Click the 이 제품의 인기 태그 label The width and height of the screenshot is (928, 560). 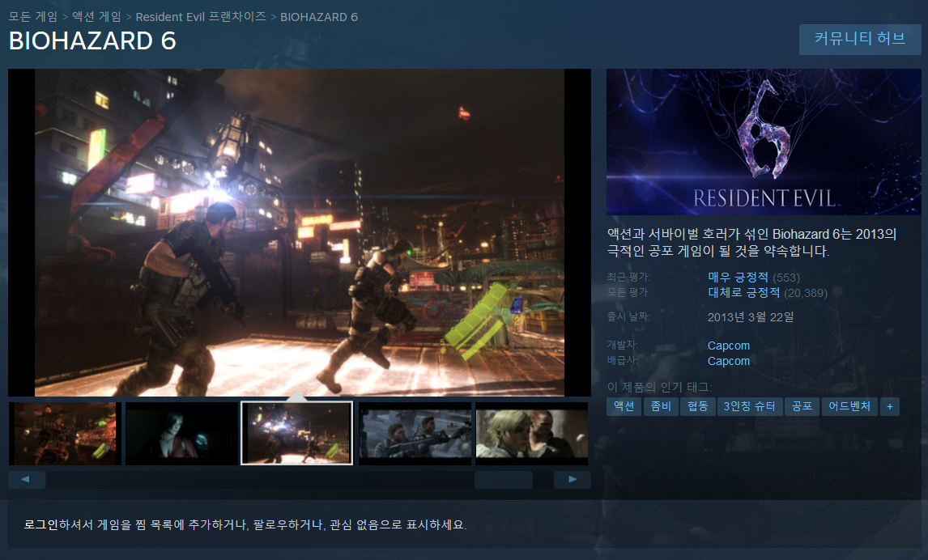659,387
